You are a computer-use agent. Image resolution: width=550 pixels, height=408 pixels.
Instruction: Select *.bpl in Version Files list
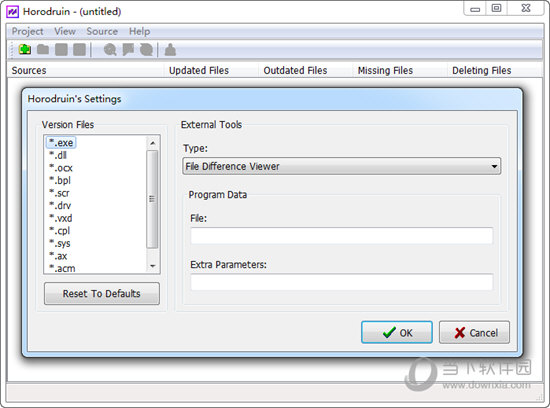click(60, 180)
